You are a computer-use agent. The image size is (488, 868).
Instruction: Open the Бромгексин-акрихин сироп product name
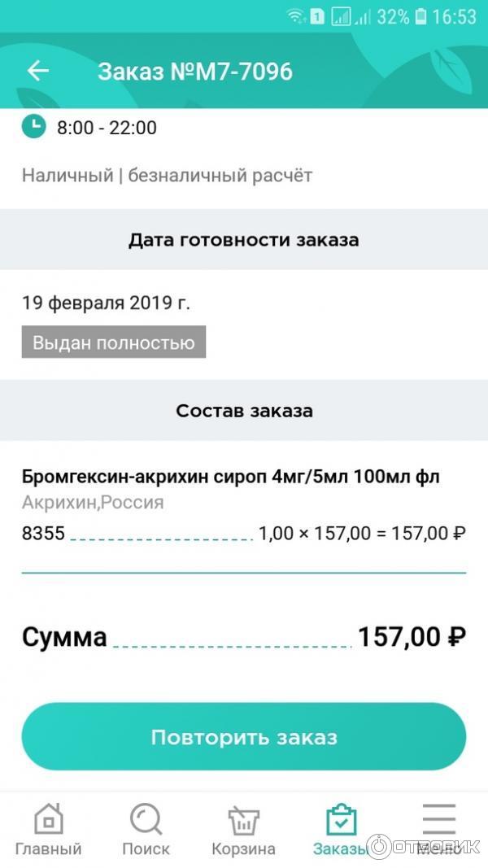[230, 477]
